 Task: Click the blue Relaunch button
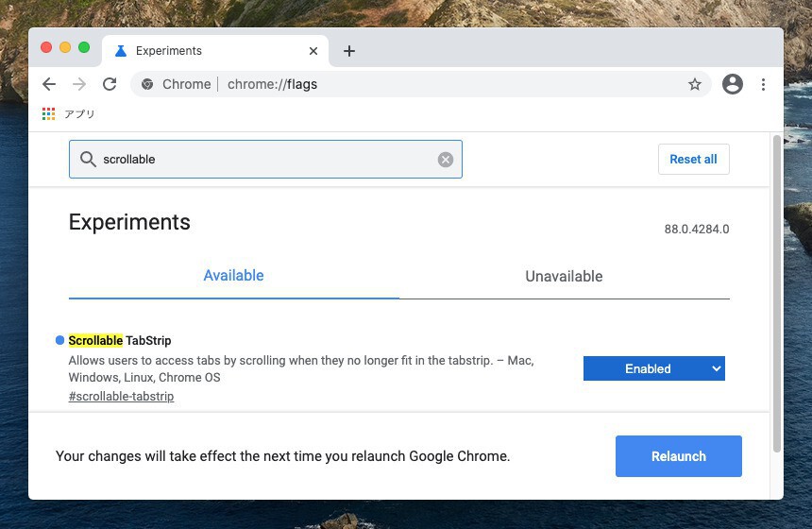tap(678, 456)
